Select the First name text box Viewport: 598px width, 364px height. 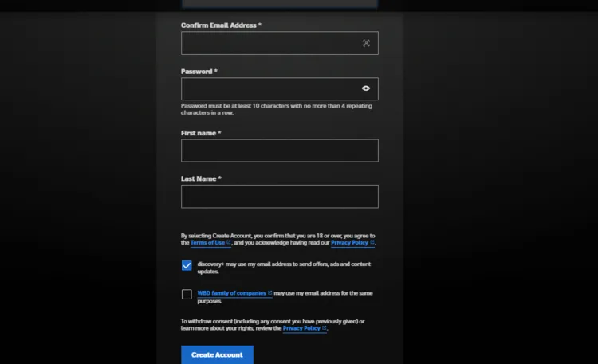tap(279, 151)
